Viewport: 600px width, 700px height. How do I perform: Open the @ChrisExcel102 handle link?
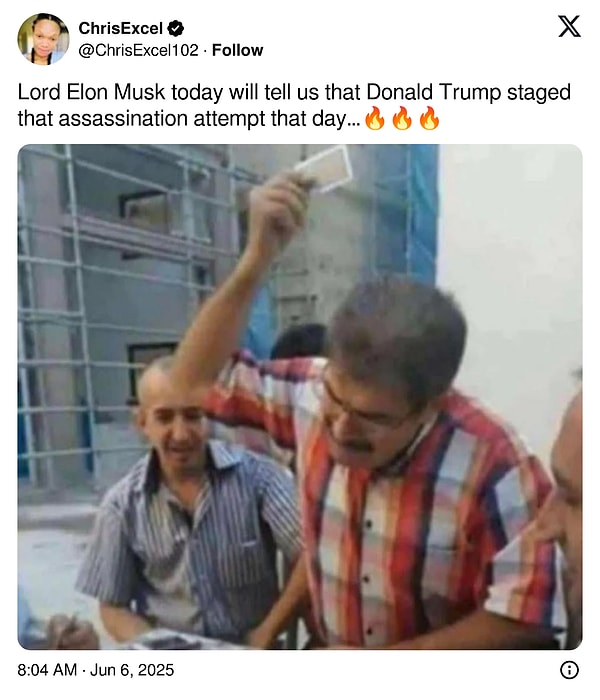click(138, 50)
